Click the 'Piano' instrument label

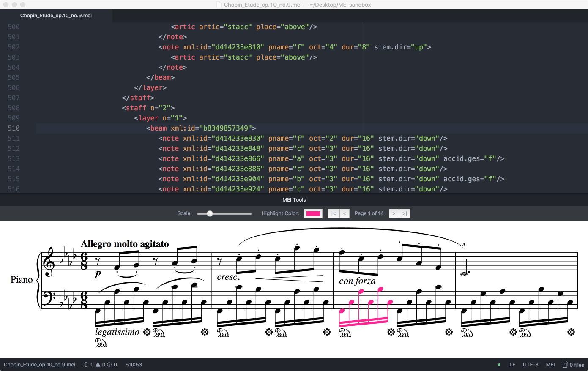[22, 280]
